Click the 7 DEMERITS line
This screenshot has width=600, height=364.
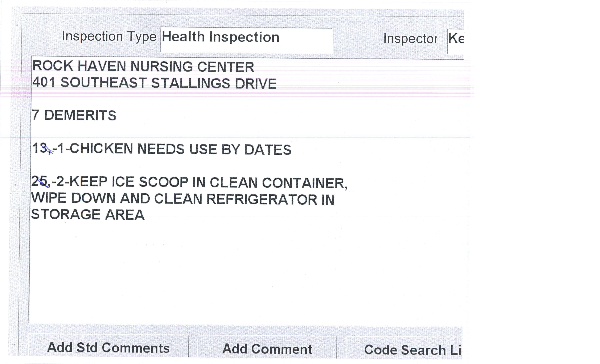click(x=74, y=115)
